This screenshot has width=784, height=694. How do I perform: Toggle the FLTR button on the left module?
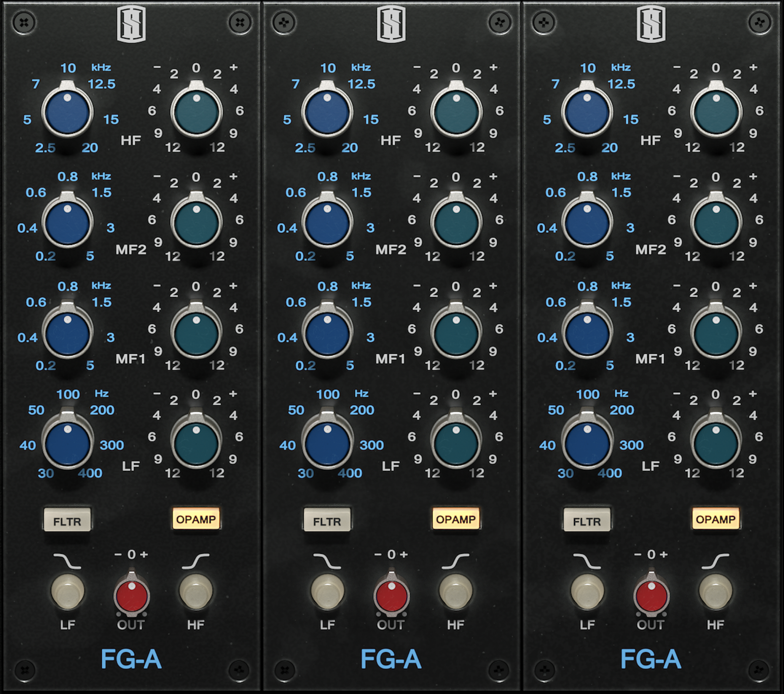[x=67, y=520]
